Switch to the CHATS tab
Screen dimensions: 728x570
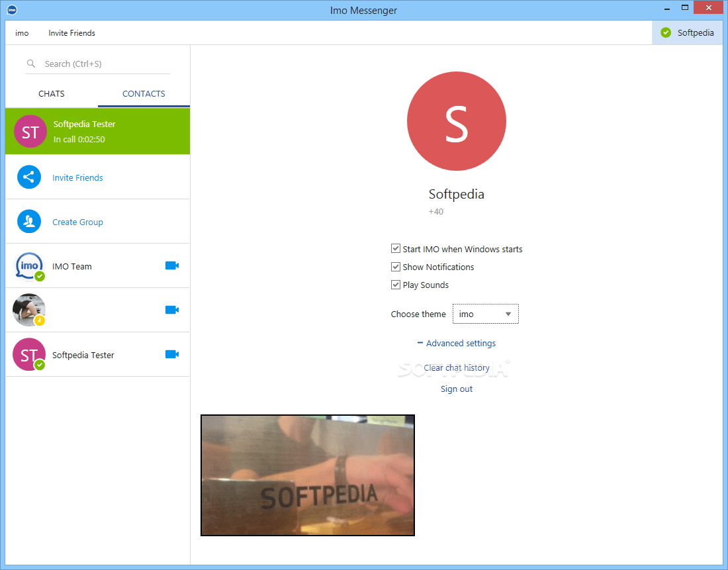[52, 94]
